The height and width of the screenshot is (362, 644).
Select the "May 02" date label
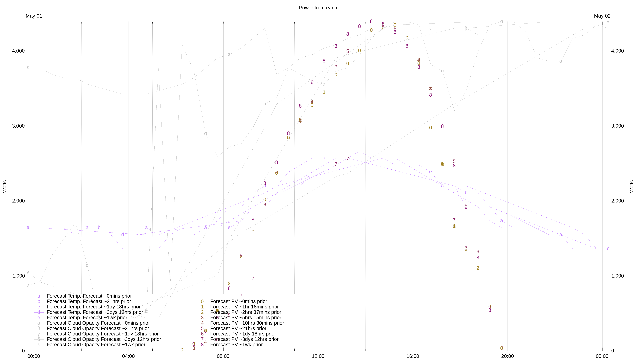(x=602, y=16)
